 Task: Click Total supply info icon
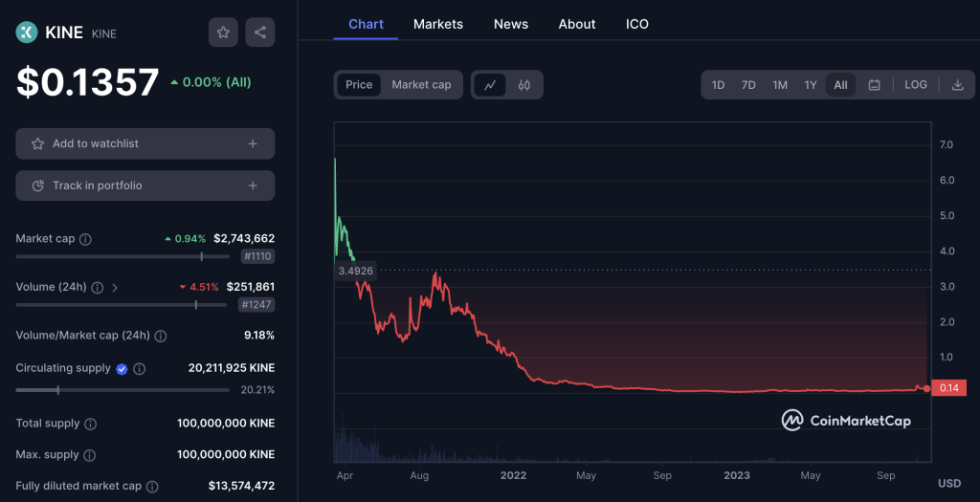[x=91, y=424]
